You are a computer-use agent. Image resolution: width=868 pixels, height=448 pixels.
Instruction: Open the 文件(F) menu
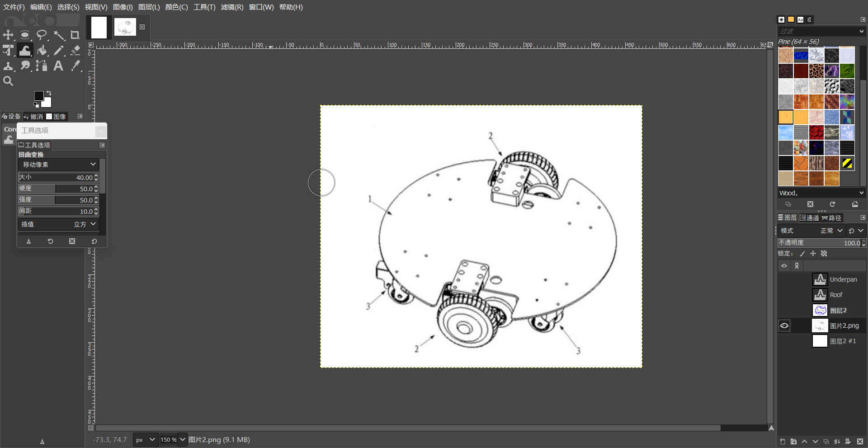[14, 7]
